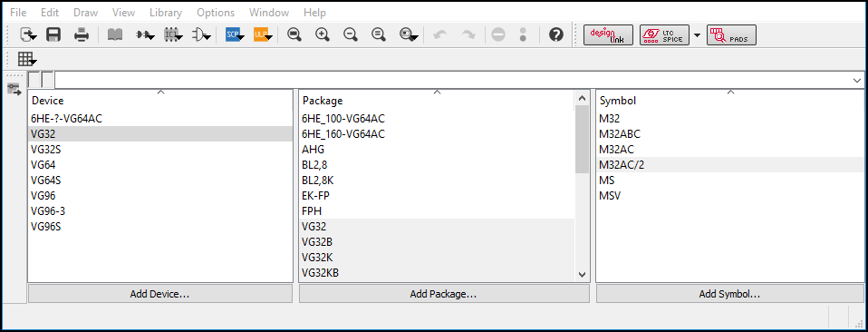Open the Edit menu
Viewport: 868px width, 332px height.
click(50, 12)
